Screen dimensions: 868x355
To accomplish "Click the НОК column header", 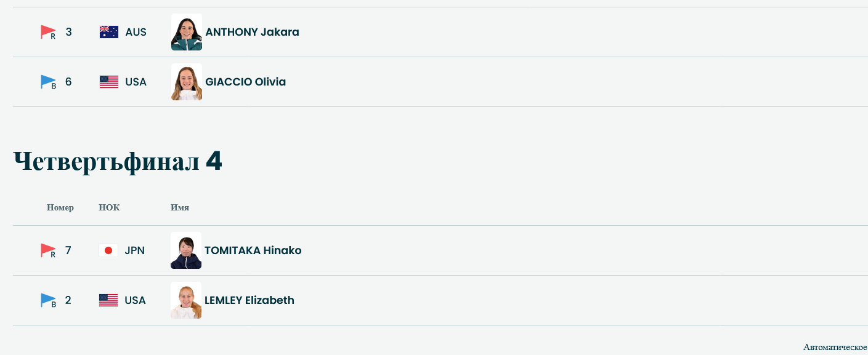I will (109, 207).
